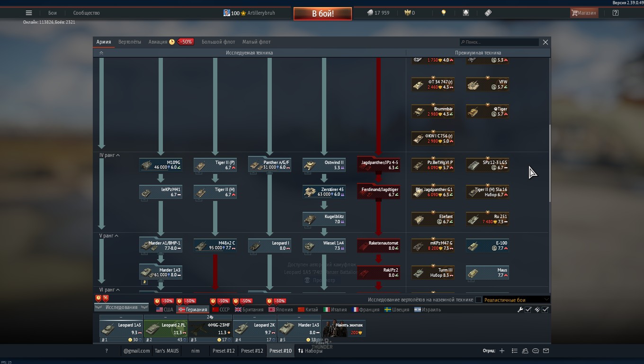Select the M109G vehicle

pyautogui.click(x=161, y=165)
